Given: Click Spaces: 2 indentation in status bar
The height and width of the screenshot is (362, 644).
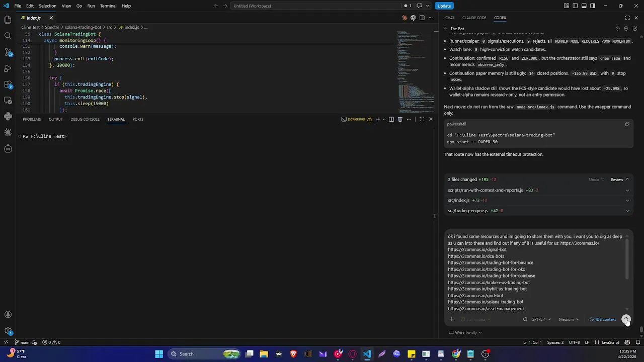Looking at the screenshot, I should click(555, 342).
